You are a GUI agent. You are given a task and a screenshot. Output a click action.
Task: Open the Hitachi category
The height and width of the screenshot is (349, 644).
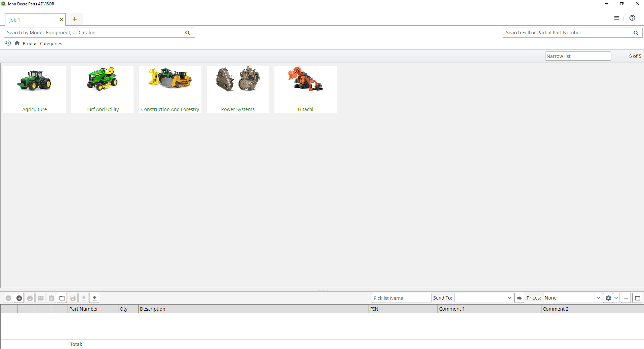pyautogui.click(x=306, y=89)
